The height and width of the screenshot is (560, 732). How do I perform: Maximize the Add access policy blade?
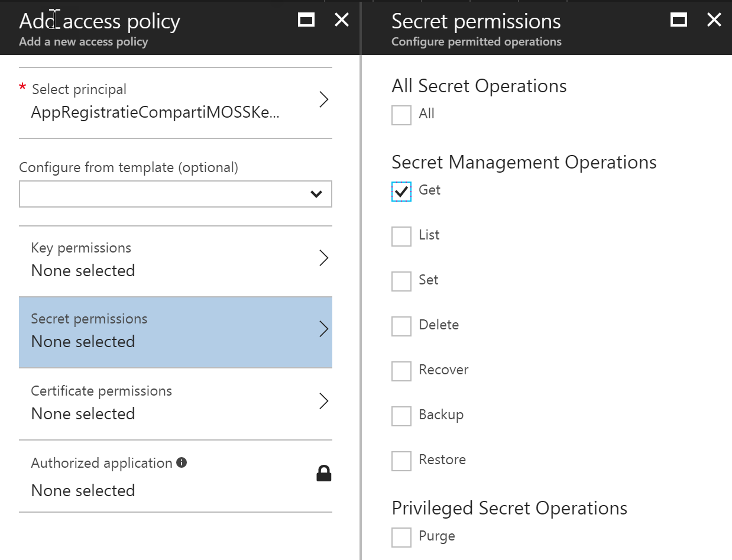(306, 21)
